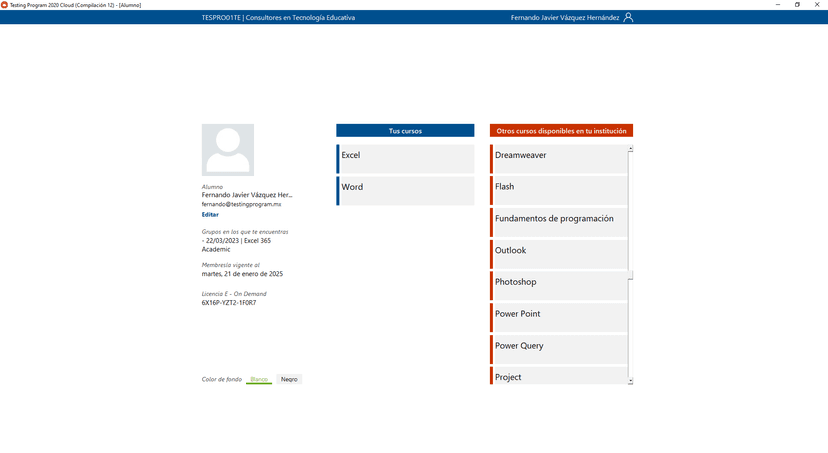Click the date martes, 21 de enero de 2025
Screen dimensions: 828x453
[x=242, y=274]
